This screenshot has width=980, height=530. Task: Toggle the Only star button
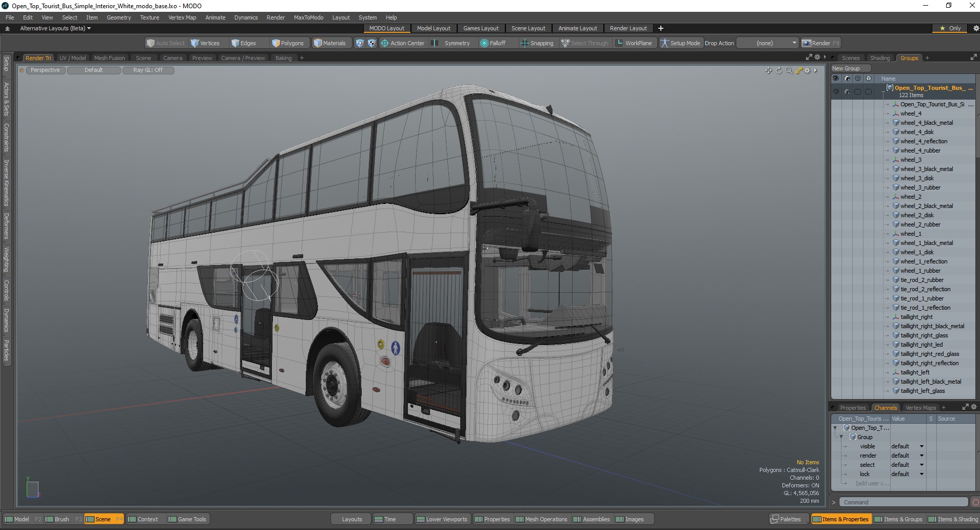[x=950, y=28]
